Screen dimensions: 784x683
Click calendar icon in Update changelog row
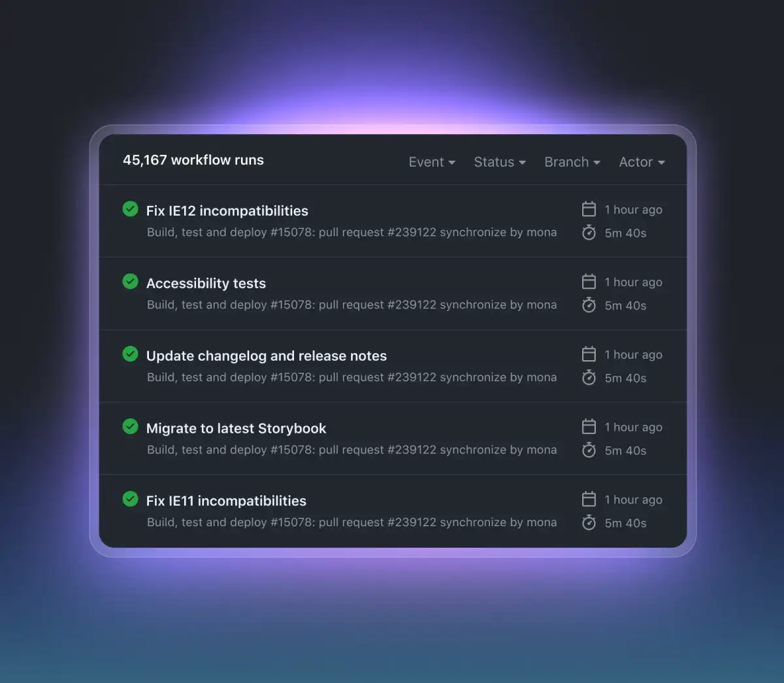tap(589, 354)
